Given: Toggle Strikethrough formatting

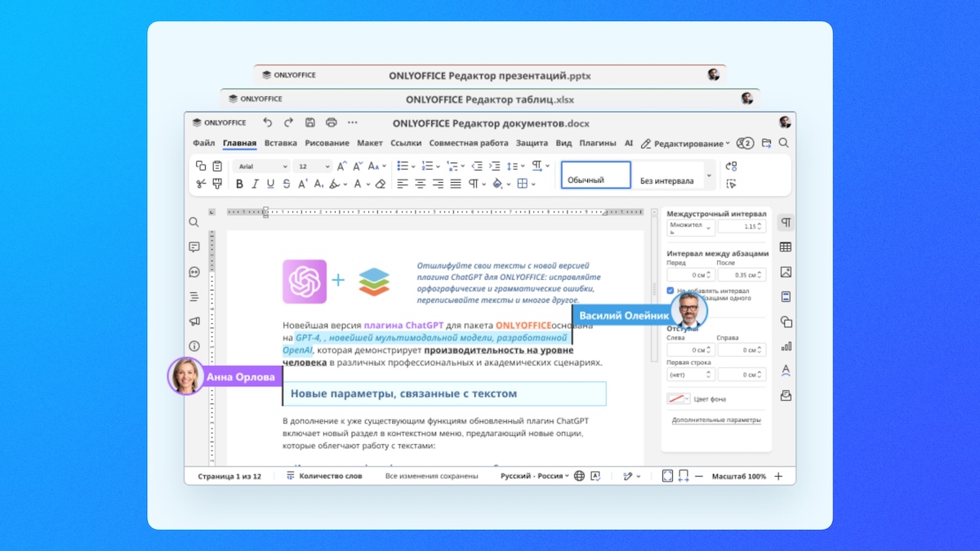Looking at the screenshot, I should [286, 184].
